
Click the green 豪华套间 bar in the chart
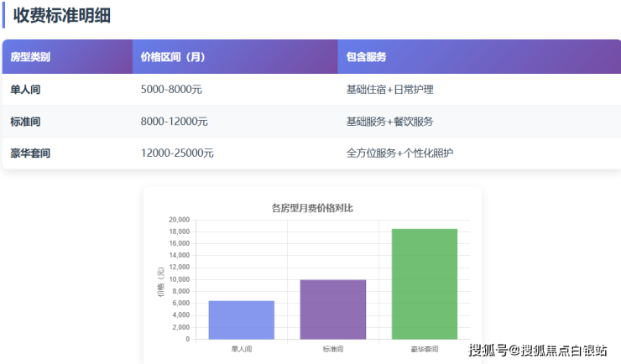(x=424, y=284)
